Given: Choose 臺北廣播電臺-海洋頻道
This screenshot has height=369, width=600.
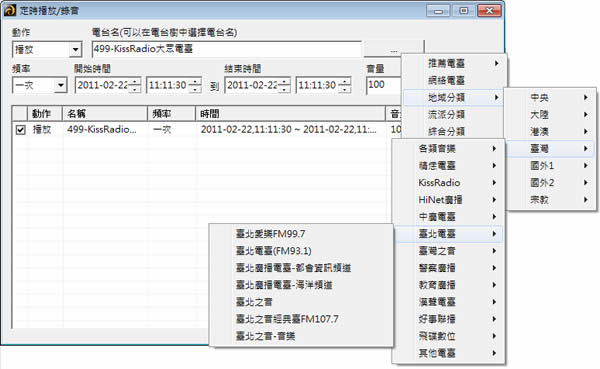Looking at the screenshot, I should pyautogui.click(x=302, y=285).
